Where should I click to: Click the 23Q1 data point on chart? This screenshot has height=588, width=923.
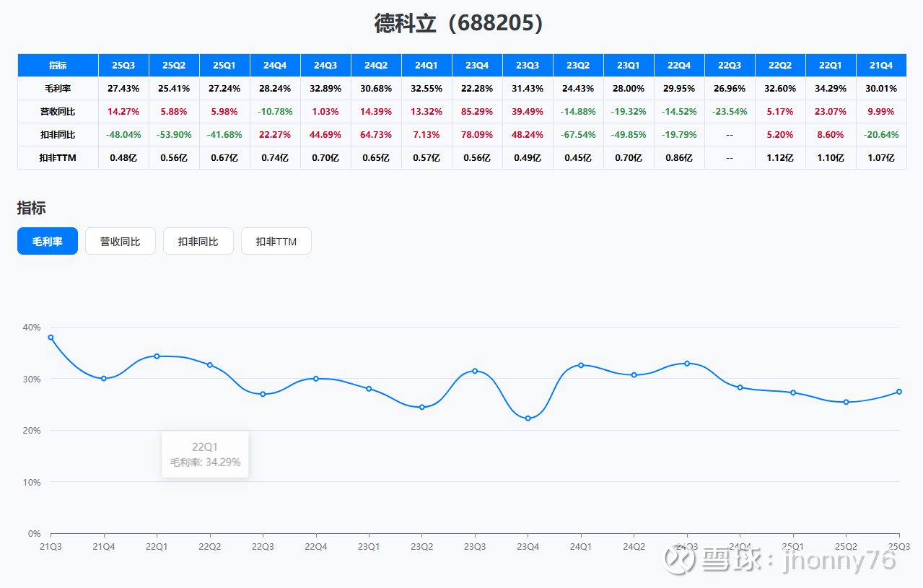tap(369, 389)
